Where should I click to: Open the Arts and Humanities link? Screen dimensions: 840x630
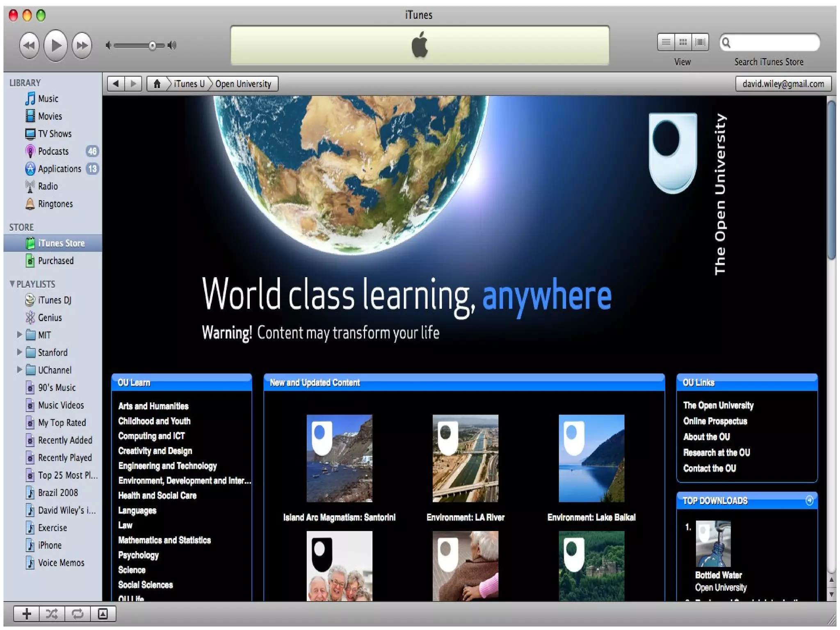point(153,406)
